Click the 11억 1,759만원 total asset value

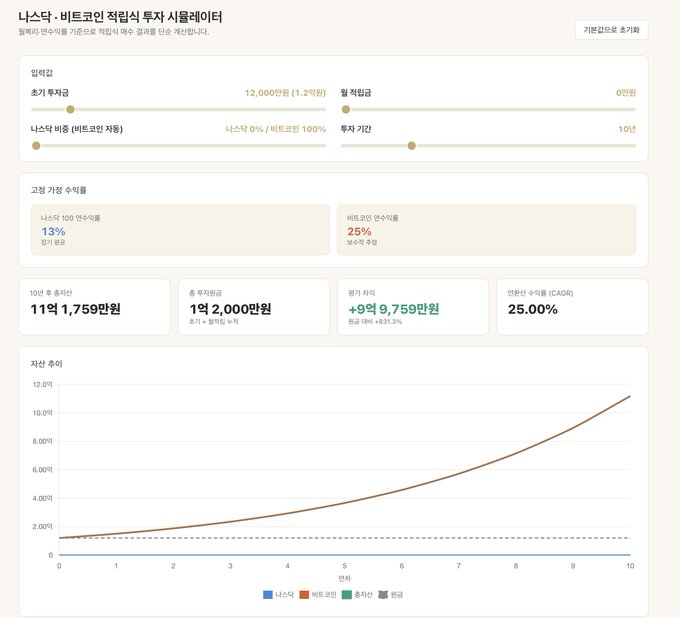click(x=75, y=309)
